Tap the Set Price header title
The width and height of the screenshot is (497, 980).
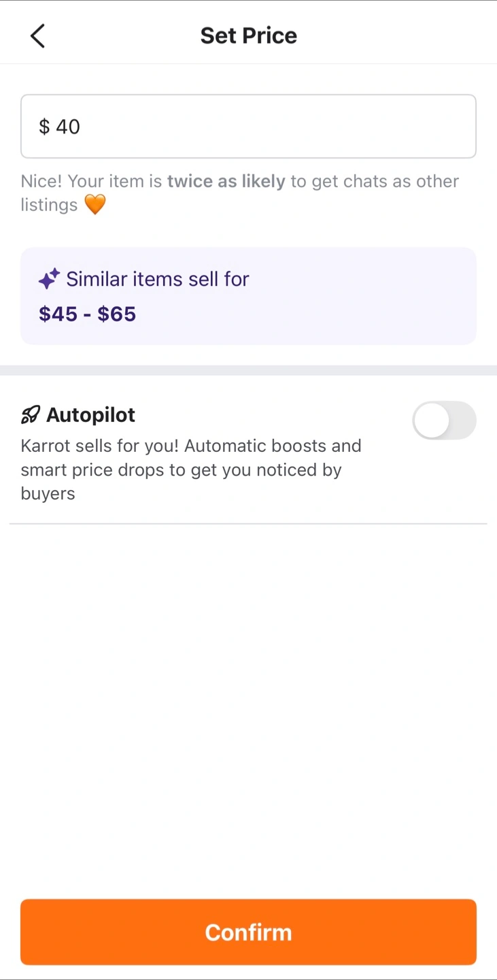click(249, 35)
